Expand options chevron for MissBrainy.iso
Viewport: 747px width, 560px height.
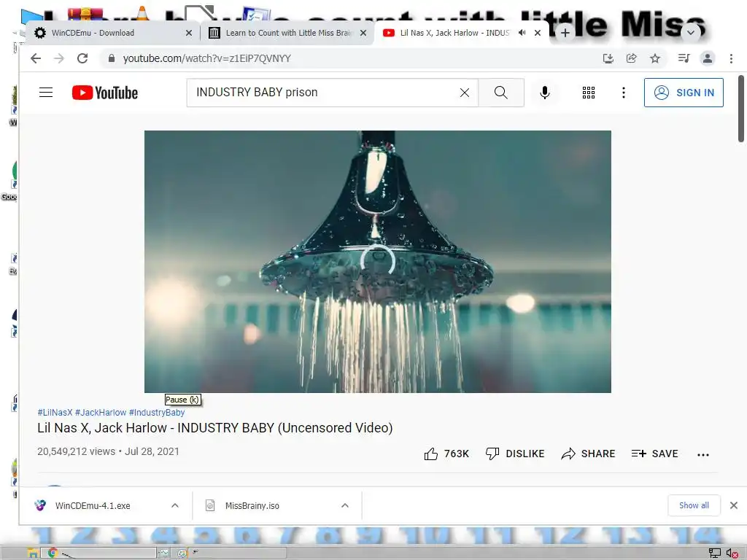point(345,506)
